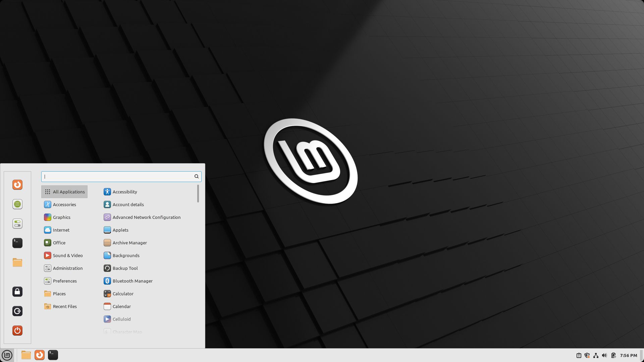Viewport: 644px width, 362px height.
Task: Click the power/shutdown icon in sidebar
Action: coord(17,330)
